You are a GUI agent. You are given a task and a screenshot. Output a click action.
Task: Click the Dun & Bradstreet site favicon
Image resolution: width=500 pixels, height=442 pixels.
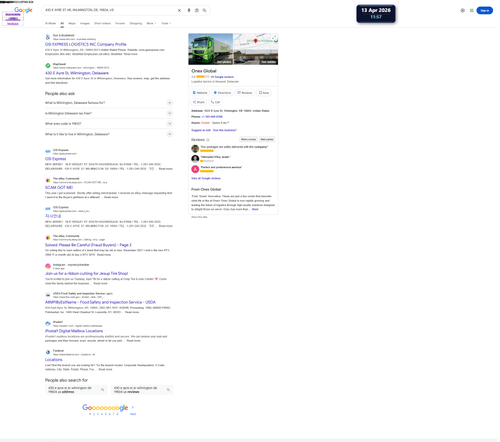pyautogui.click(x=48, y=37)
